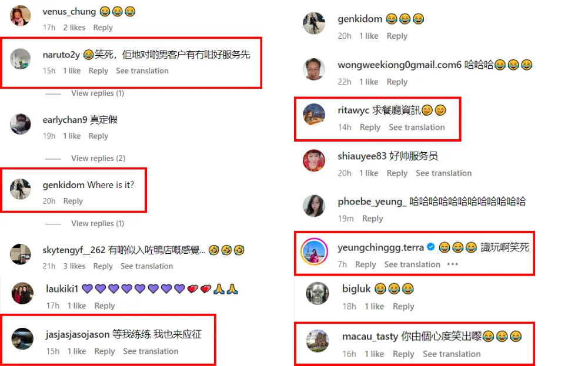The width and height of the screenshot is (588, 366).
Task: Open the wongweekiong0gmail.com6 username link
Action: point(399,65)
